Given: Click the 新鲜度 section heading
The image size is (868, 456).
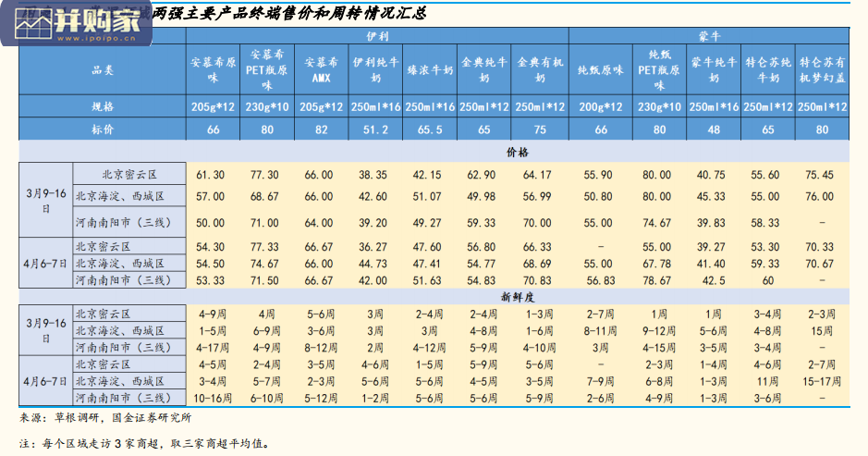Looking at the screenshot, I should pos(518,298).
